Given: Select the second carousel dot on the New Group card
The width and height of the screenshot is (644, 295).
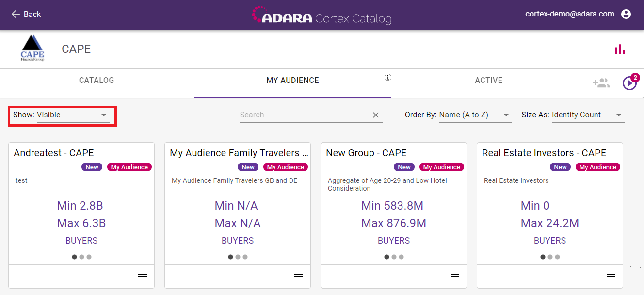Looking at the screenshot, I should click(394, 257).
